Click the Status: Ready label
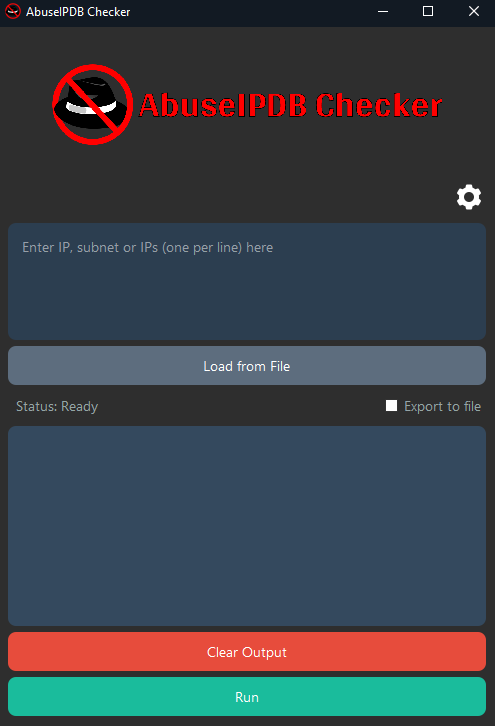 (57, 407)
